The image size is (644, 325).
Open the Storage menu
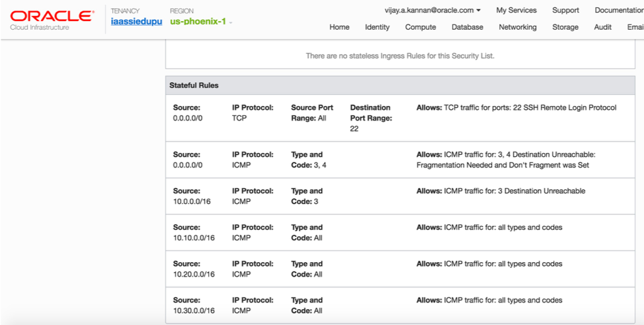(565, 27)
